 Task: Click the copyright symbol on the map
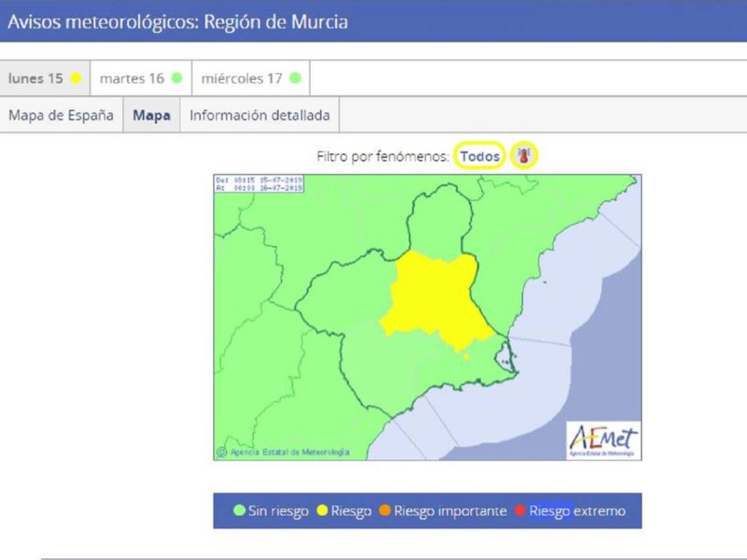(222, 452)
